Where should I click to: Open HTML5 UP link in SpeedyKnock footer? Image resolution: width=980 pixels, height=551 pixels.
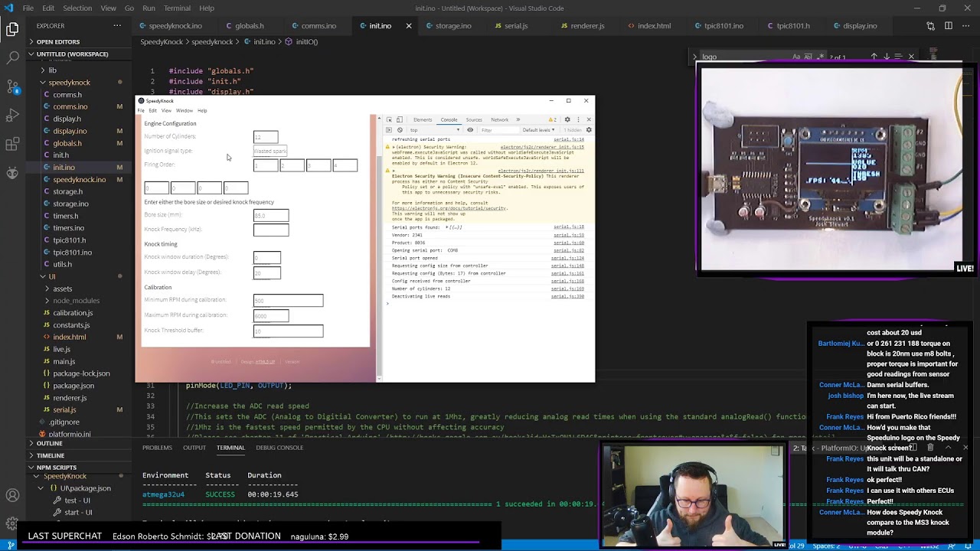265,362
